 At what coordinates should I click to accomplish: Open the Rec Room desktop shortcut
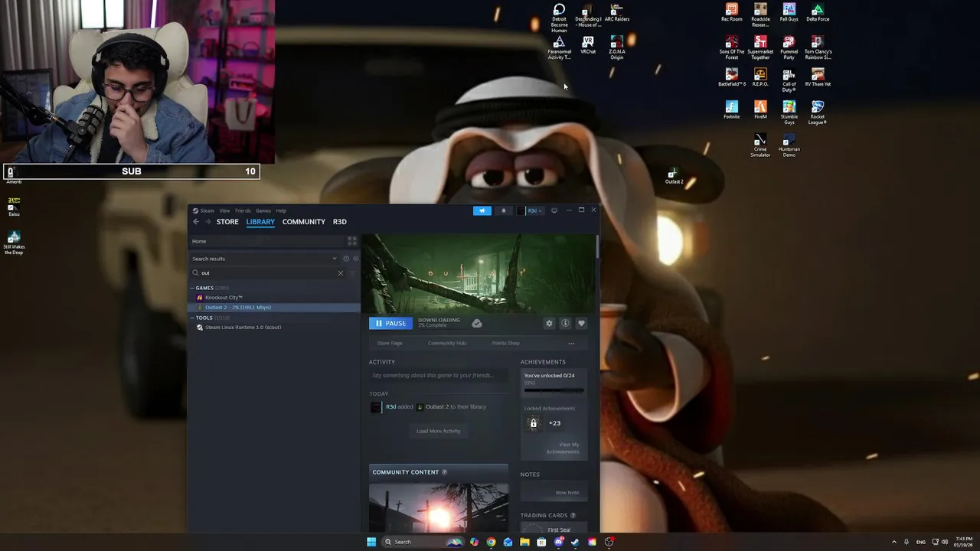coord(732,12)
